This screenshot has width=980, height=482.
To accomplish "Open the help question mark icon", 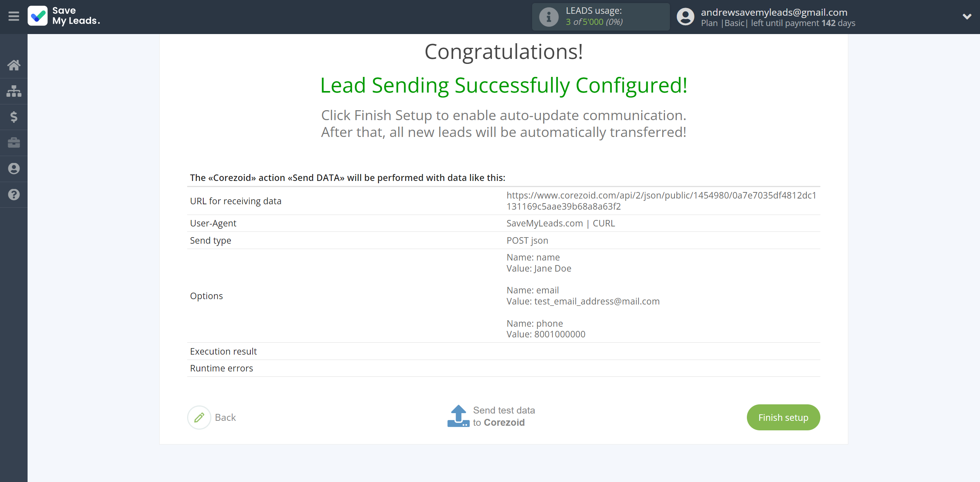I will (14, 194).
